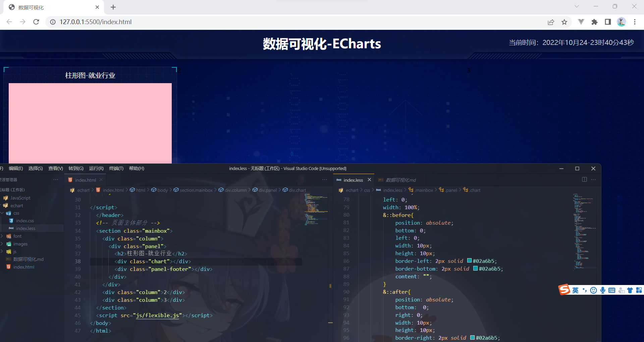Click the share icon in browser toolbar
This screenshot has height=342, width=644.
click(551, 22)
